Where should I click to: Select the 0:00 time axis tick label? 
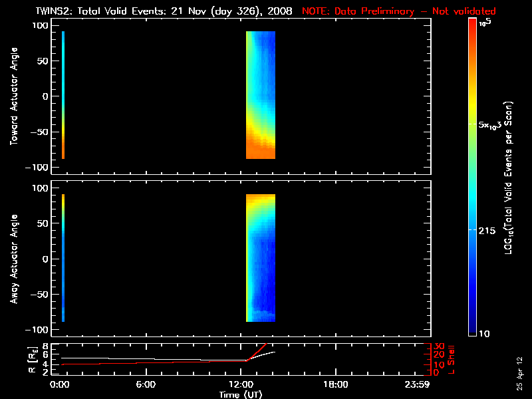tap(60, 384)
